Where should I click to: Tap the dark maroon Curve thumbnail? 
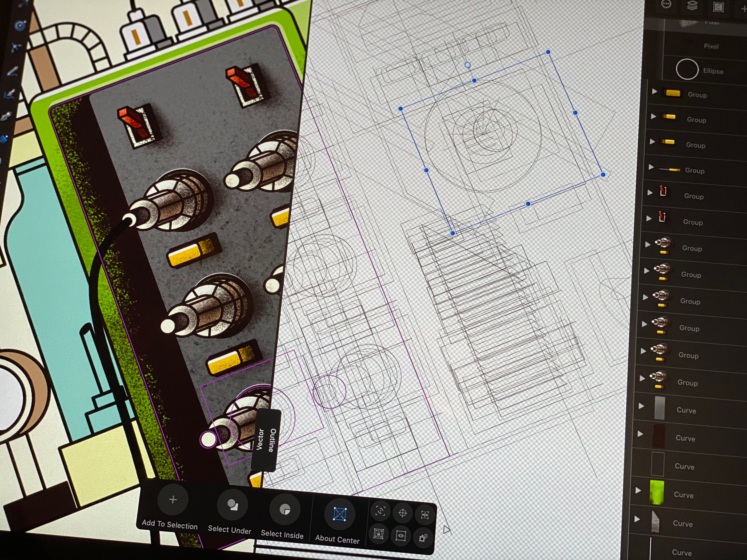coord(659,436)
